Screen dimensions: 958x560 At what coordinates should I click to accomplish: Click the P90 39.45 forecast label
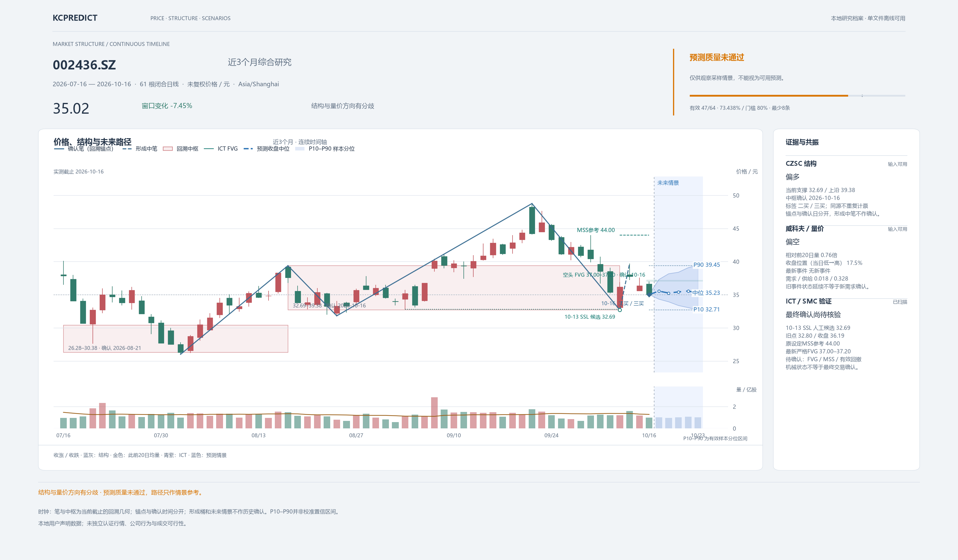coord(706,265)
